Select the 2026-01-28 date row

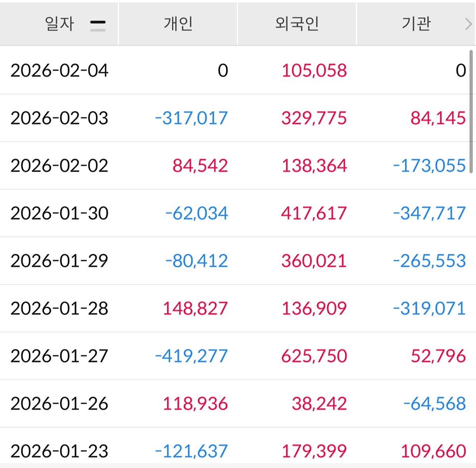(59, 309)
